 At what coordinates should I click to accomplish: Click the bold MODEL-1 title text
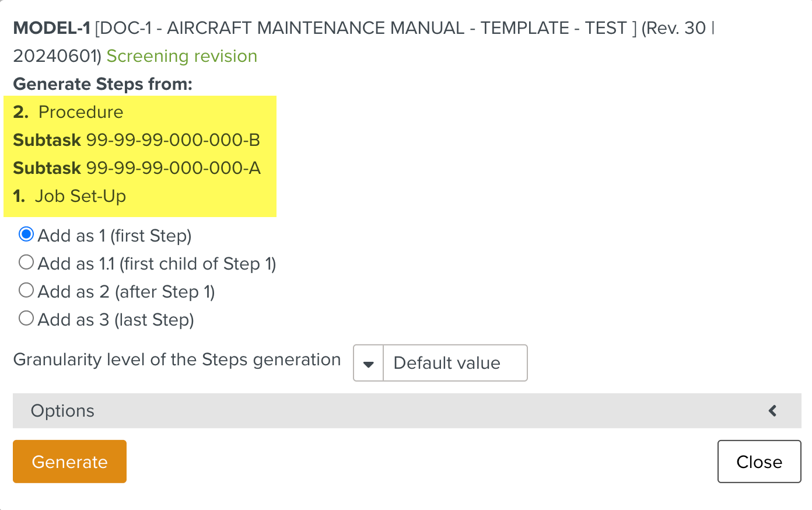(x=51, y=28)
